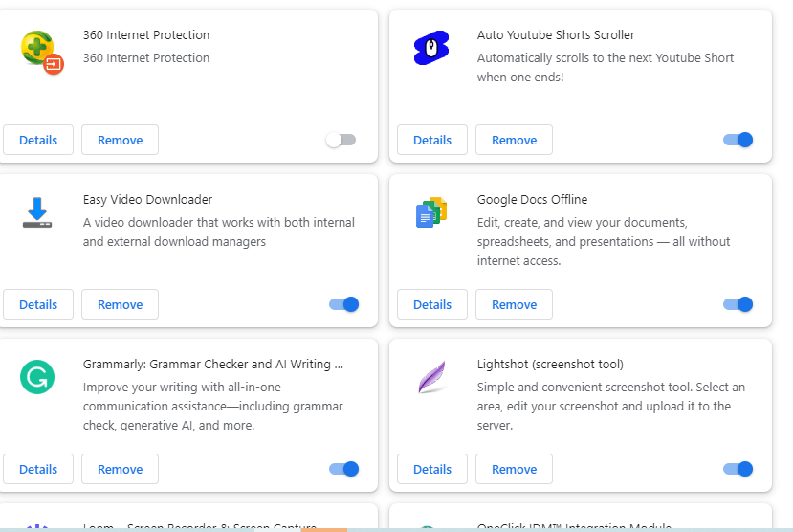This screenshot has height=532, width=793.
Task: Open Details for Auto Youtube Shorts Scroller
Action: (432, 140)
